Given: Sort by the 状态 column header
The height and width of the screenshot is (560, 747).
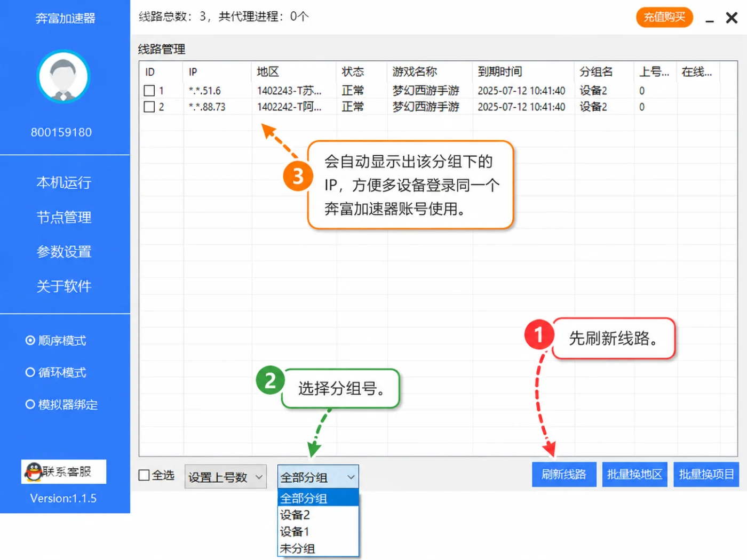Looking at the screenshot, I should (362, 72).
